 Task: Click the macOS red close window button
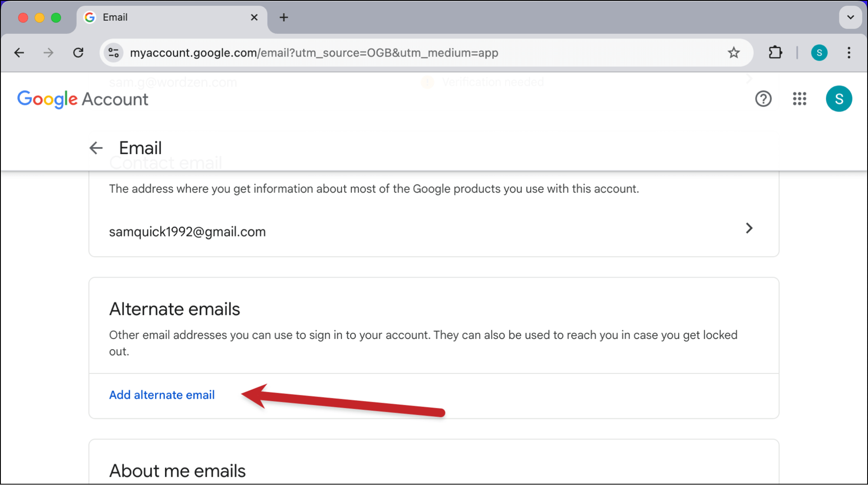23,17
